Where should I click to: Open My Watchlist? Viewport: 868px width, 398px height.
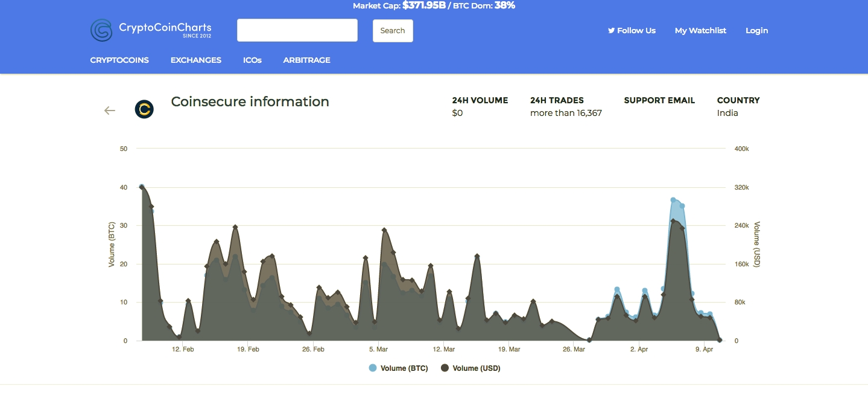(700, 31)
